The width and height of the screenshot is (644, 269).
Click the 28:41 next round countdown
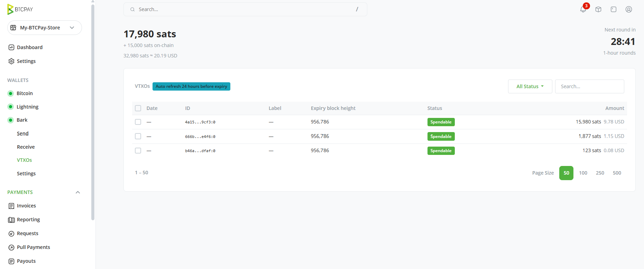[623, 41]
